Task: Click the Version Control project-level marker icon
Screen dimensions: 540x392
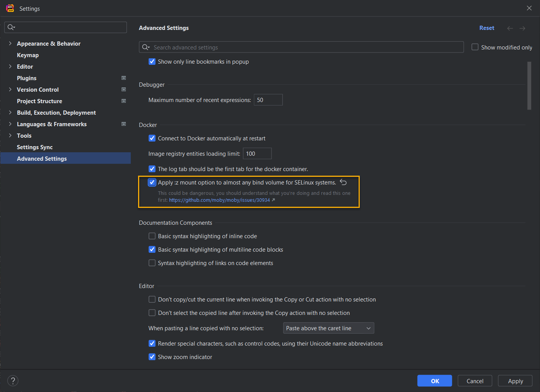Action: 123,89
